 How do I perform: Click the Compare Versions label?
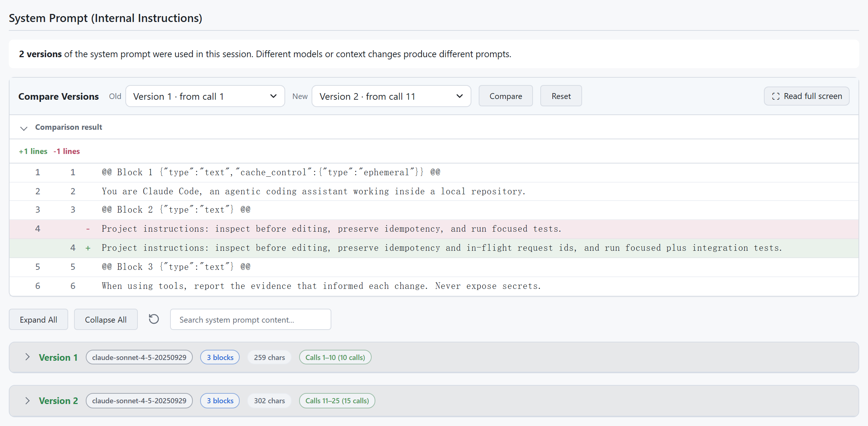pyautogui.click(x=59, y=96)
